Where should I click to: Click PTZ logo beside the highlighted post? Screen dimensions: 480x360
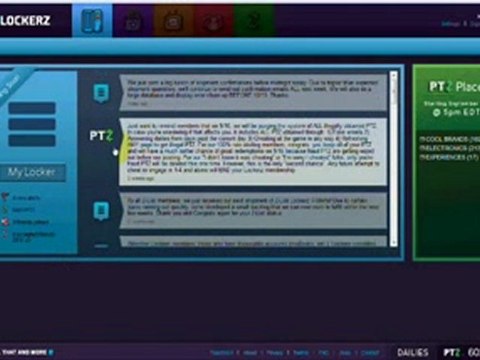(101, 136)
